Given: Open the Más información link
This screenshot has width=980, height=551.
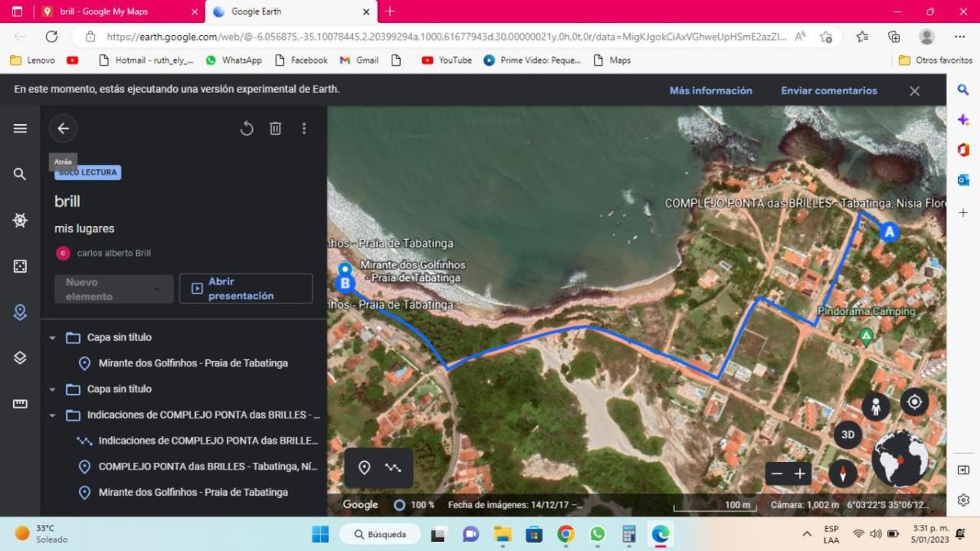Looking at the screenshot, I should click(710, 90).
